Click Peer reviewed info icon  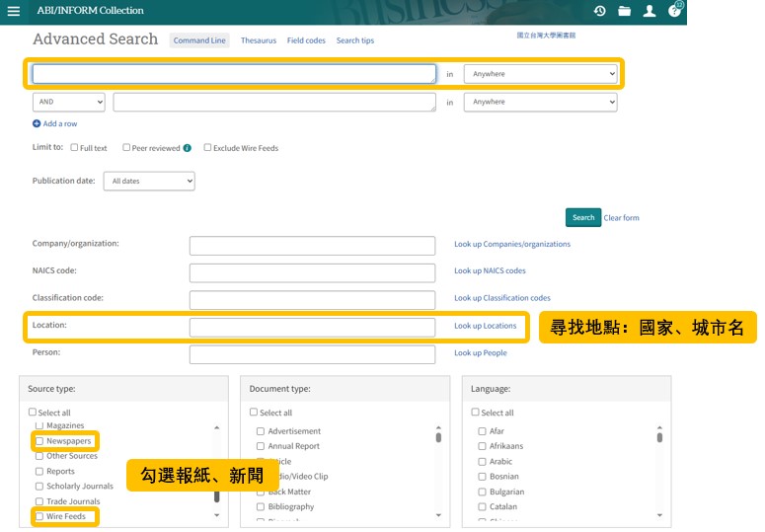188,148
